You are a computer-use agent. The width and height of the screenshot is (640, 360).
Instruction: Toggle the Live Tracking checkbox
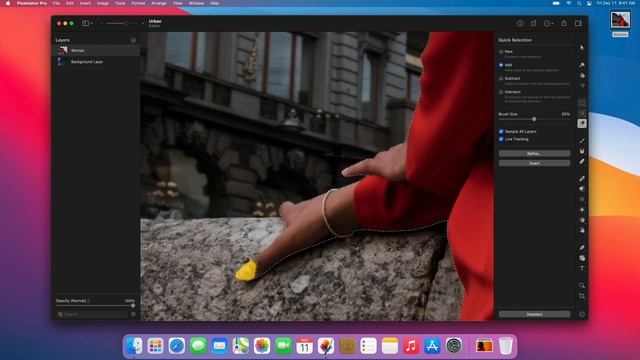click(x=501, y=139)
